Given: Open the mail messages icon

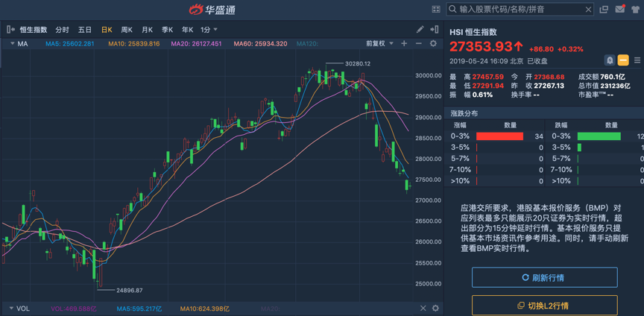Looking at the screenshot, I should pyautogui.click(x=619, y=9).
